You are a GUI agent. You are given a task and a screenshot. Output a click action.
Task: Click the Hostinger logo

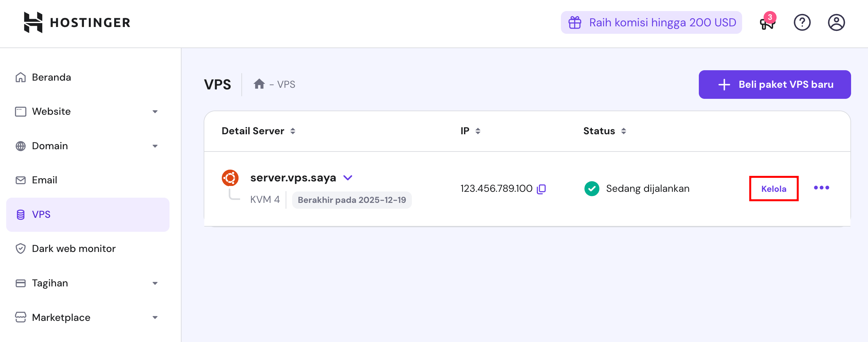point(77,22)
